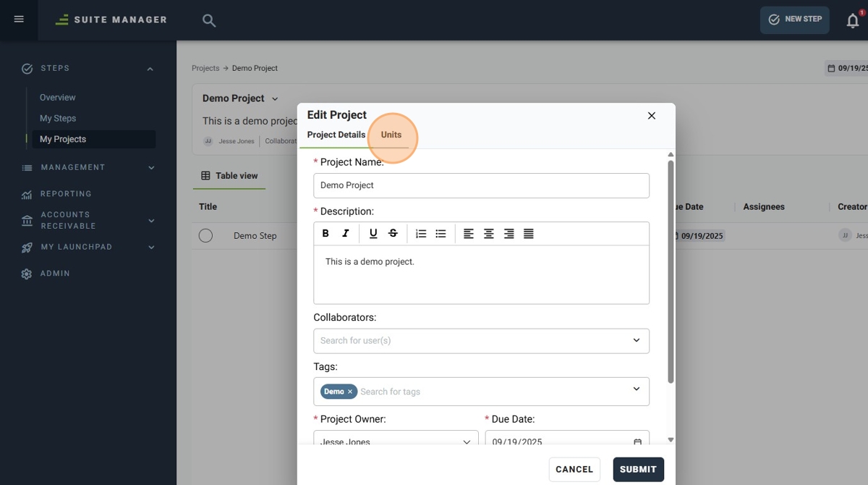868x485 pixels.
Task: Select Overview in the Steps menu
Action: [58, 97]
